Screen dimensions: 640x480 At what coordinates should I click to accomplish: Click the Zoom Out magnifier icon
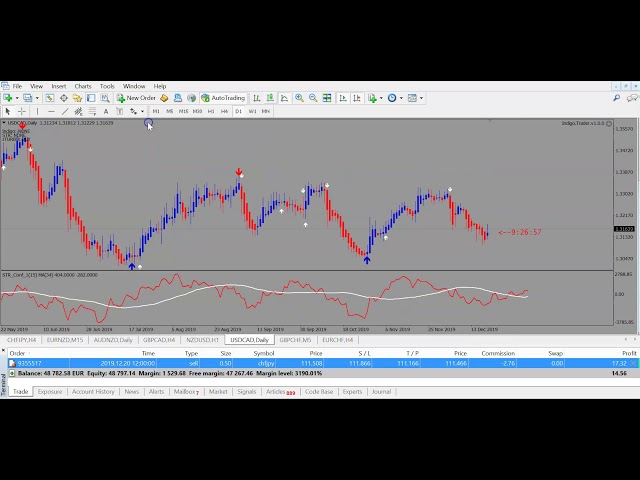point(313,98)
